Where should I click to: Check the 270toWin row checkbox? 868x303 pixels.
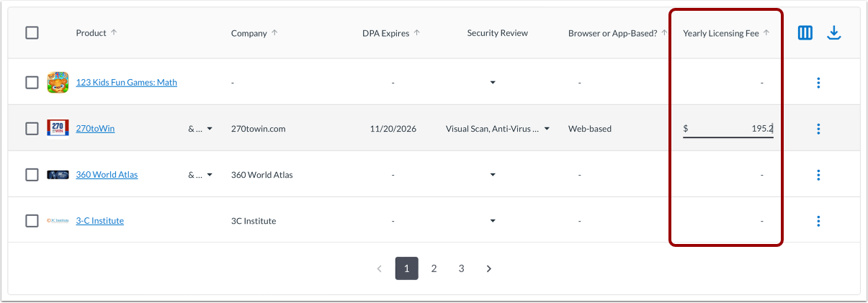[32, 129]
